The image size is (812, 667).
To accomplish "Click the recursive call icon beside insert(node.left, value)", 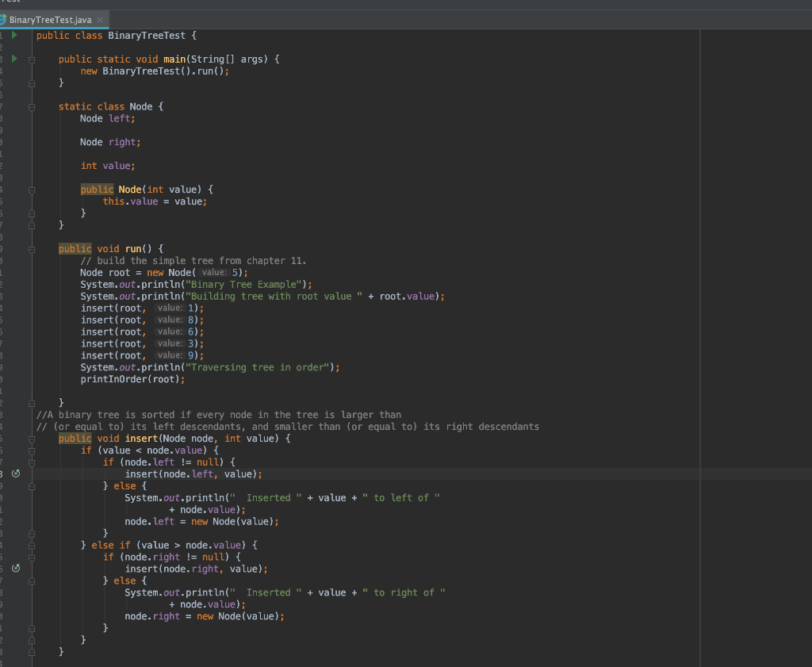I will click(x=16, y=473).
